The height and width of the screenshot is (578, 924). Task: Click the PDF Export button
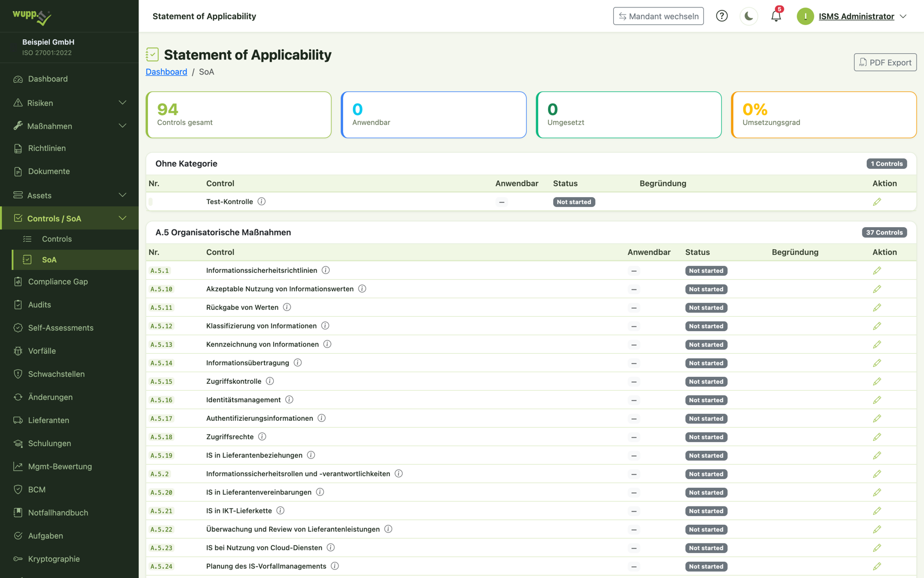885,62
